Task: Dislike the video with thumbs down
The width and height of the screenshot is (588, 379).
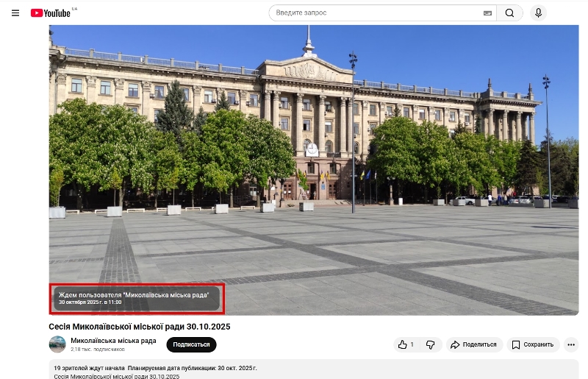Action: point(431,344)
